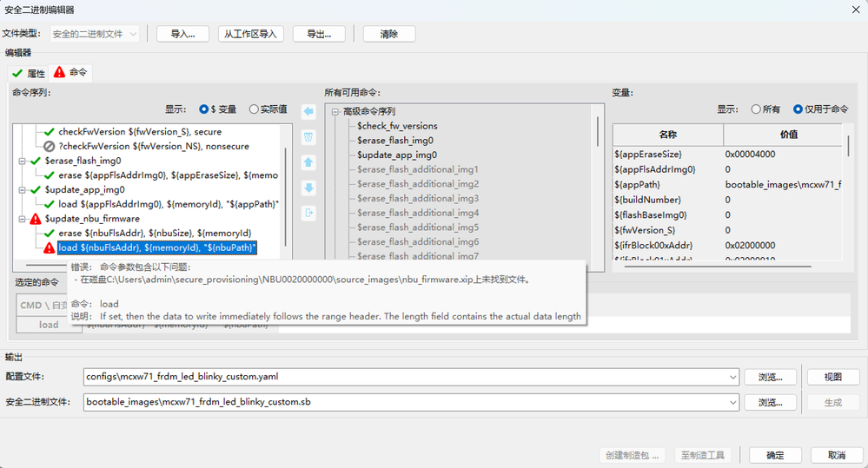Select $erase_flash_additional_img5 command

[x=418, y=227]
